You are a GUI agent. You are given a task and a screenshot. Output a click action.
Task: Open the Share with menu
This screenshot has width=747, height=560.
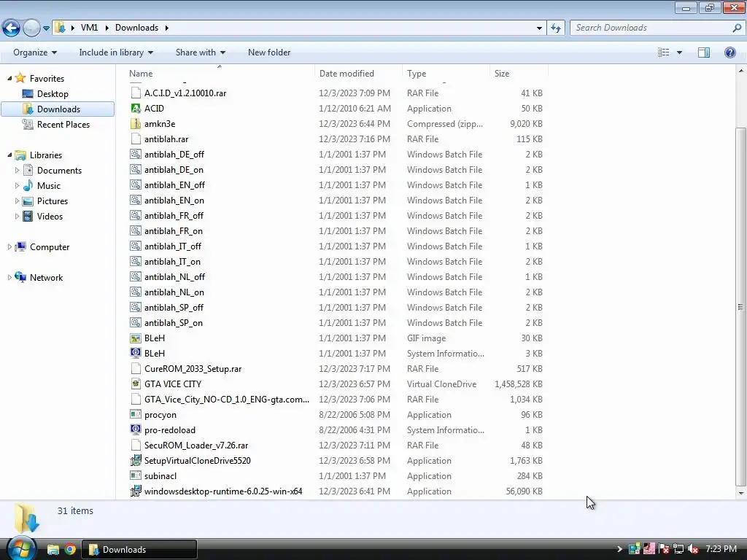point(200,52)
